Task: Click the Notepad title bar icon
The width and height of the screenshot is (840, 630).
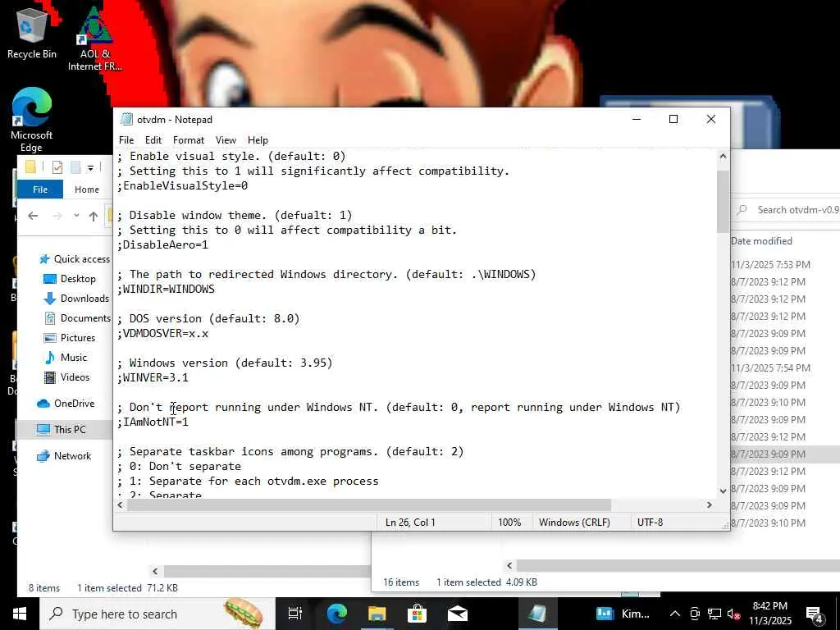Action: 126,119
